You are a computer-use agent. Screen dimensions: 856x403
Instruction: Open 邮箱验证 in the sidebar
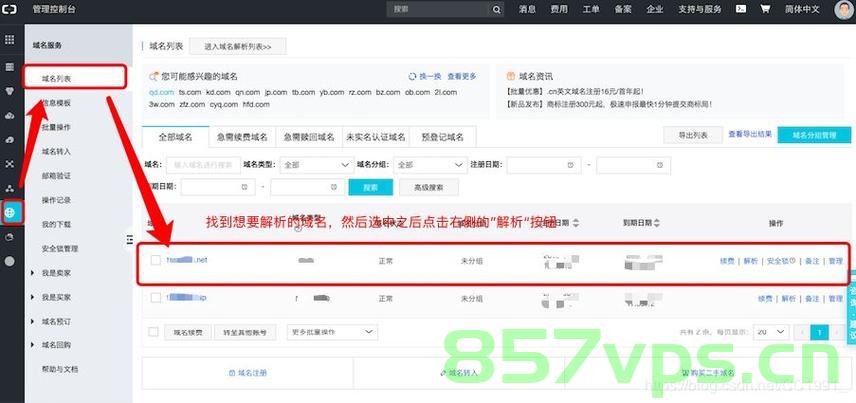[x=56, y=176]
